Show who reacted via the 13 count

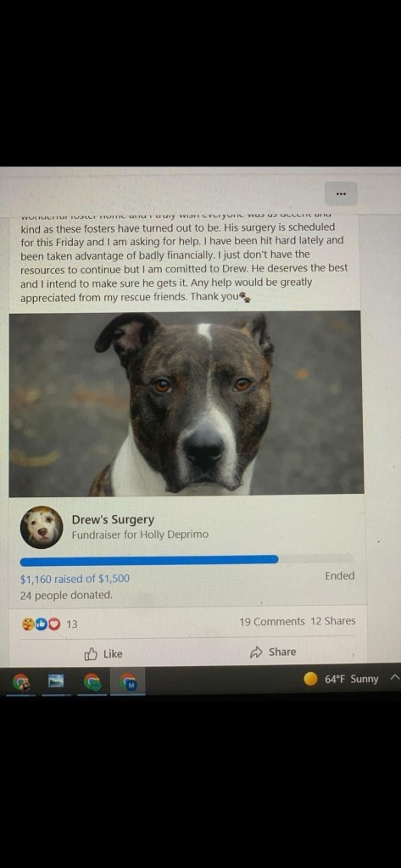72,624
